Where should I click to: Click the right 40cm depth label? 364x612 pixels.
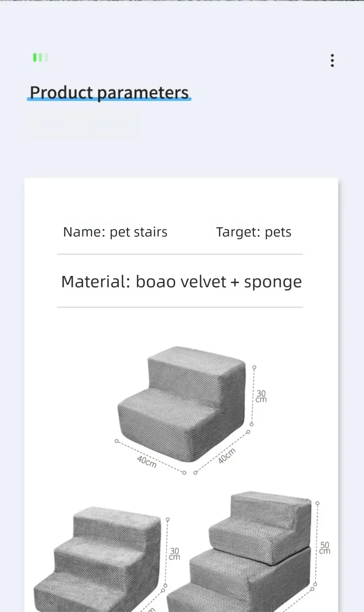click(x=227, y=456)
